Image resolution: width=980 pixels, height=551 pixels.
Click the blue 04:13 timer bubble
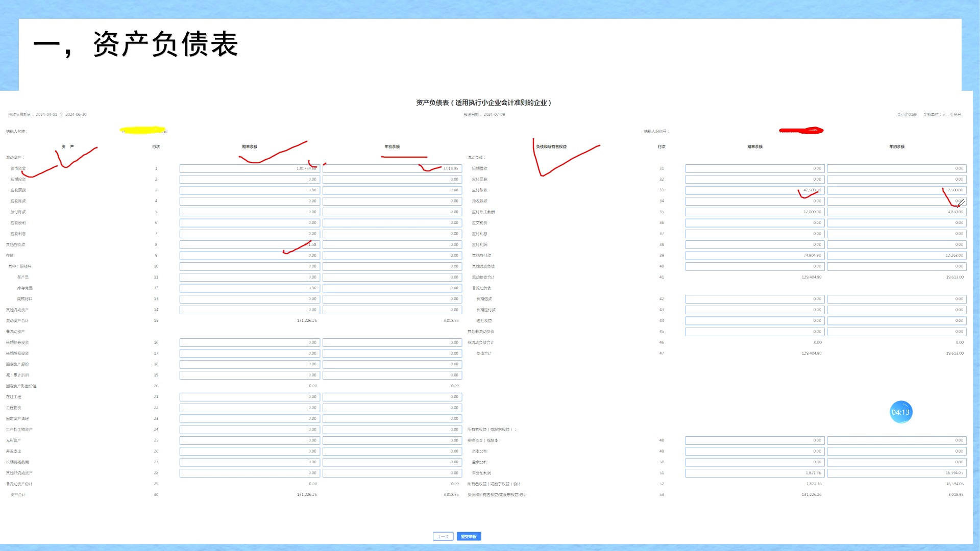901,412
